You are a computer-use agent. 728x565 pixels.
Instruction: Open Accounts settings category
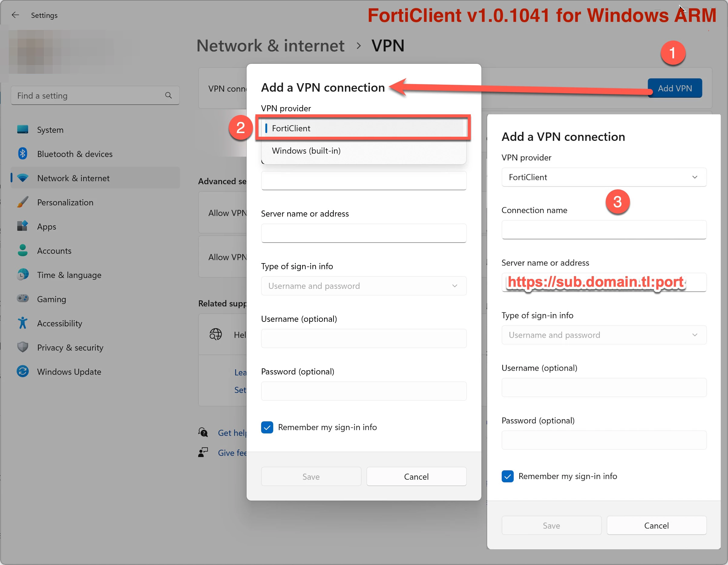coord(95,250)
